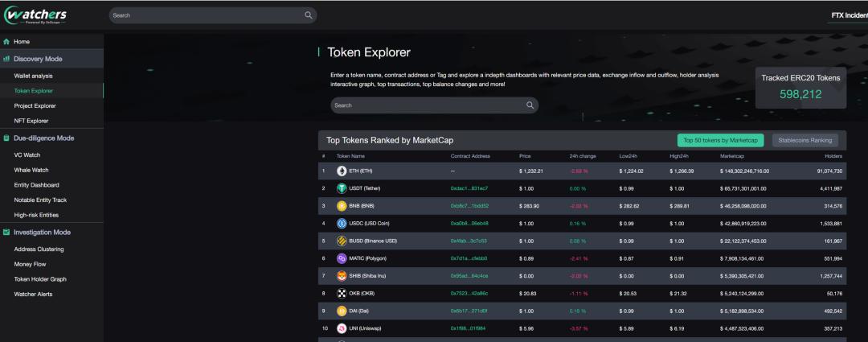
Task: Switch to Stablecoins Ranking view
Action: [x=805, y=140]
